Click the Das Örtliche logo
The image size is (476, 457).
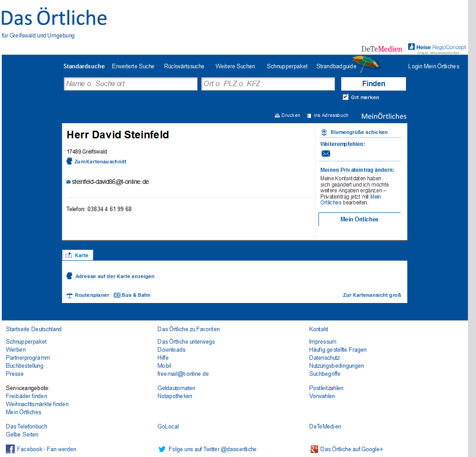point(54,17)
